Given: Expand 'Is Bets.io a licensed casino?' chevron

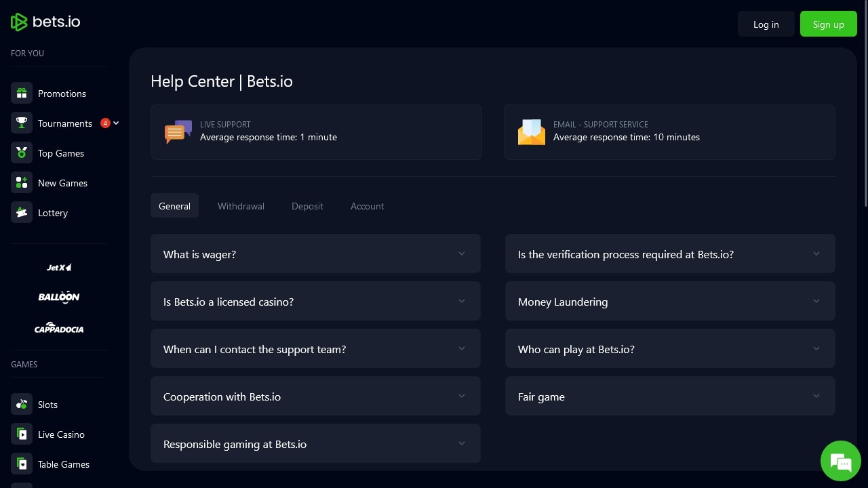Looking at the screenshot, I should tap(462, 301).
